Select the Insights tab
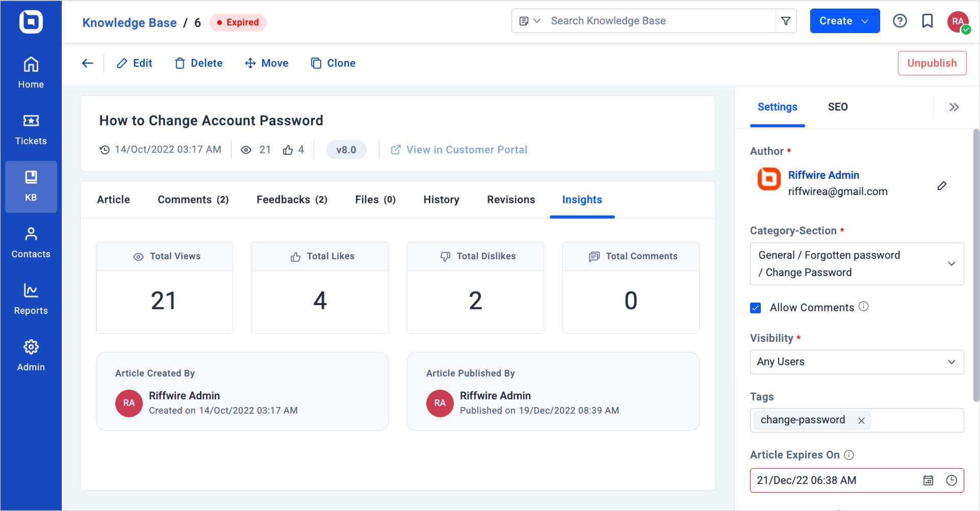The width and height of the screenshot is (980, 511). [582, 200]
